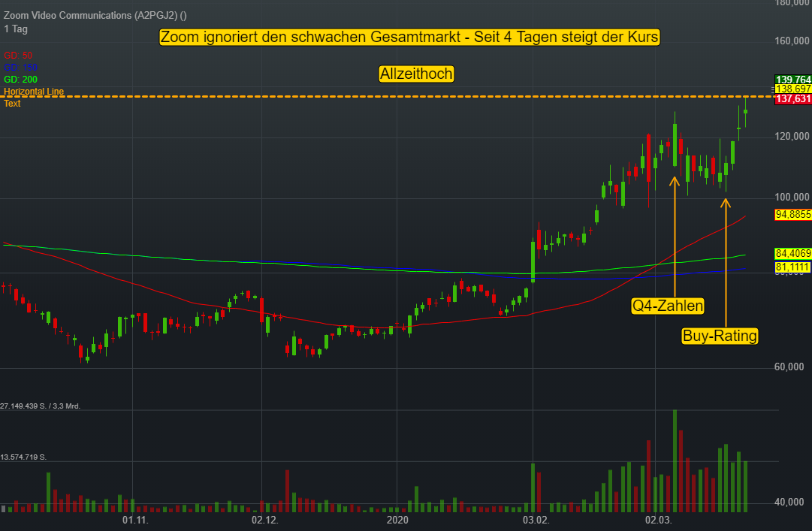Click the green 139,764 price tag

pyautogui.click(x=792, y=79)
